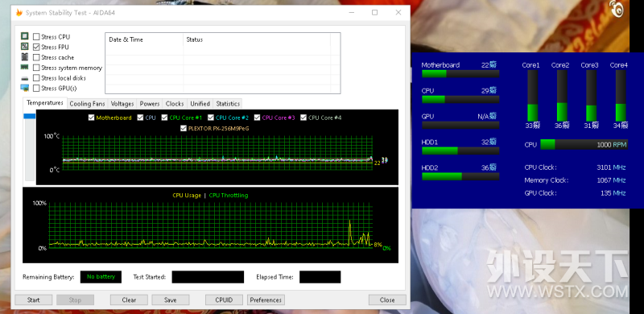Uncheck the Stress FPU checkbox
The image size is (644, 314).
tap(36, 47)
